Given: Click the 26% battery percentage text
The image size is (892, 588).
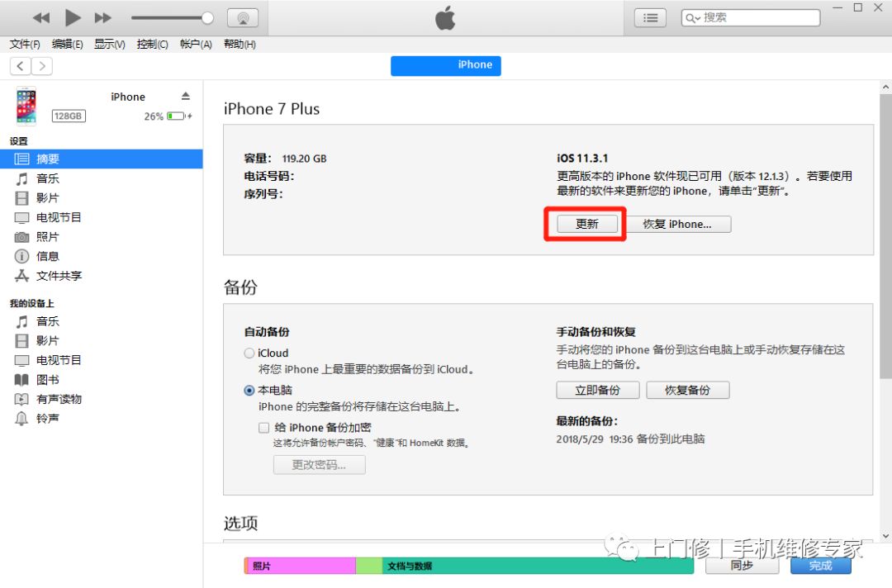Looking at the screenshot, I should coord(154,116).
